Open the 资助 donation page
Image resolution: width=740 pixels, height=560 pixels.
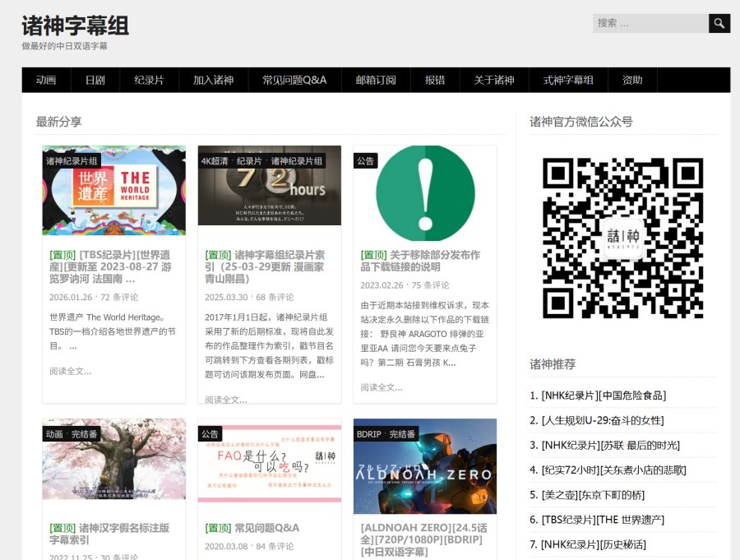[632, 80]
